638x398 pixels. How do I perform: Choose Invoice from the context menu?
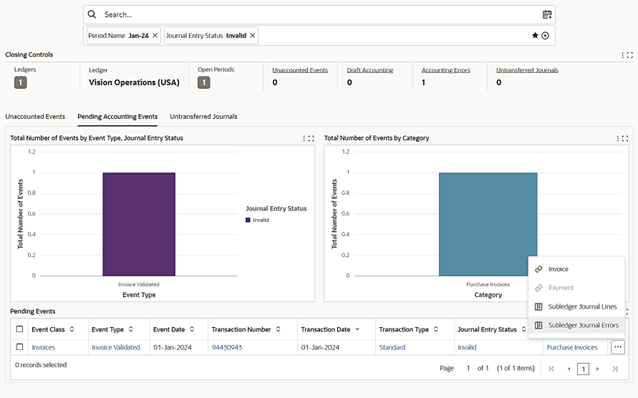576,269
